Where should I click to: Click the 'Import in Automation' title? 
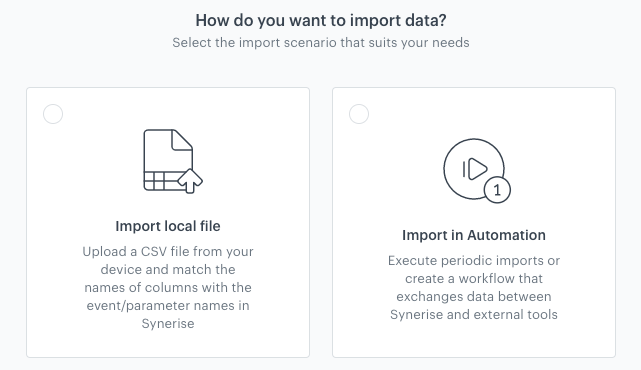474,235
